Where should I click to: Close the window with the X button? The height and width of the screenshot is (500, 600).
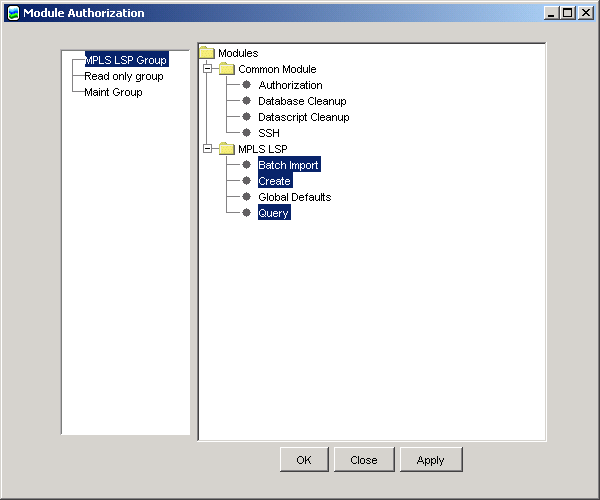(586, 13)
